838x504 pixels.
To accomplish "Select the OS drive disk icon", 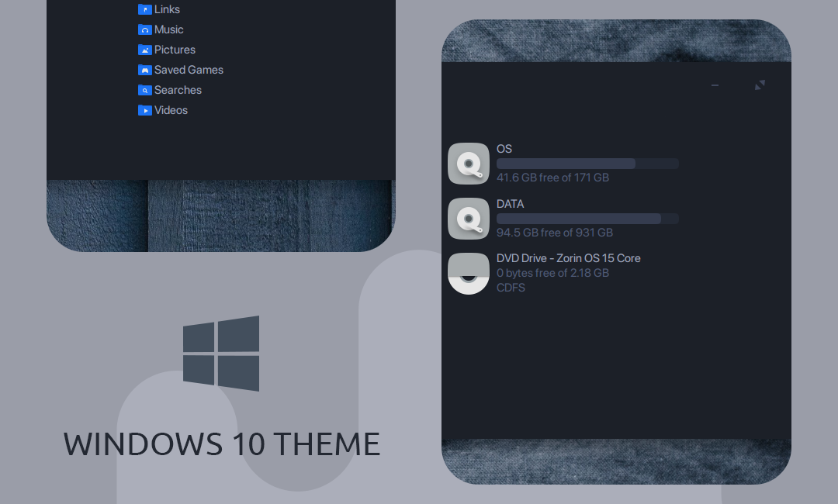I will [x=469, y=164].
